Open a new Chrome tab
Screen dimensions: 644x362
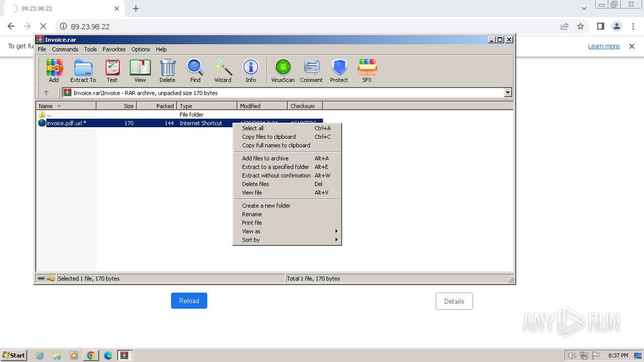tap(136, 9)
